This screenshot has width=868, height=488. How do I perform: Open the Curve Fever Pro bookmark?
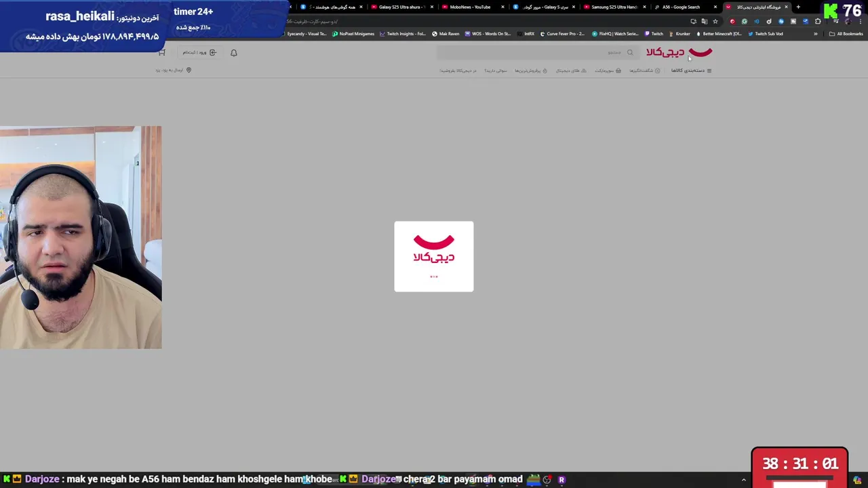tap(562, 34)
